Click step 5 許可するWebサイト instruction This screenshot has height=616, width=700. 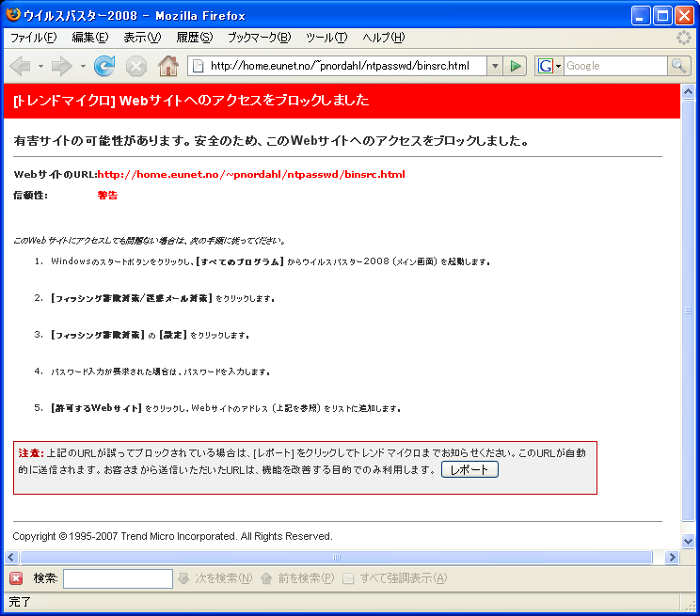click(226, 408)
